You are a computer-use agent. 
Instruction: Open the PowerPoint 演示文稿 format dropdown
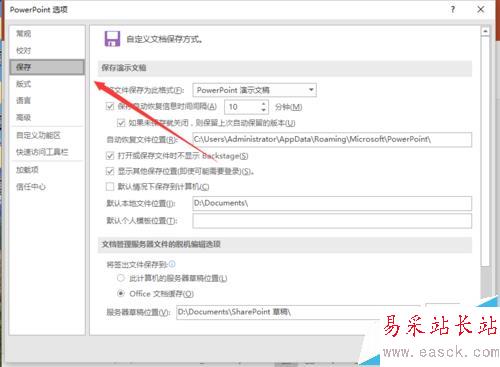[x=254, y=90]
